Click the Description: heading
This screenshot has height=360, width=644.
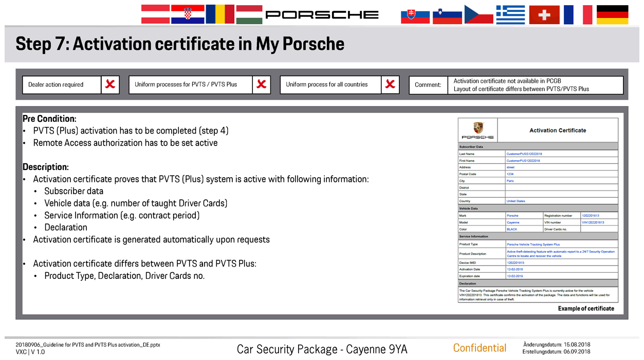46,167
